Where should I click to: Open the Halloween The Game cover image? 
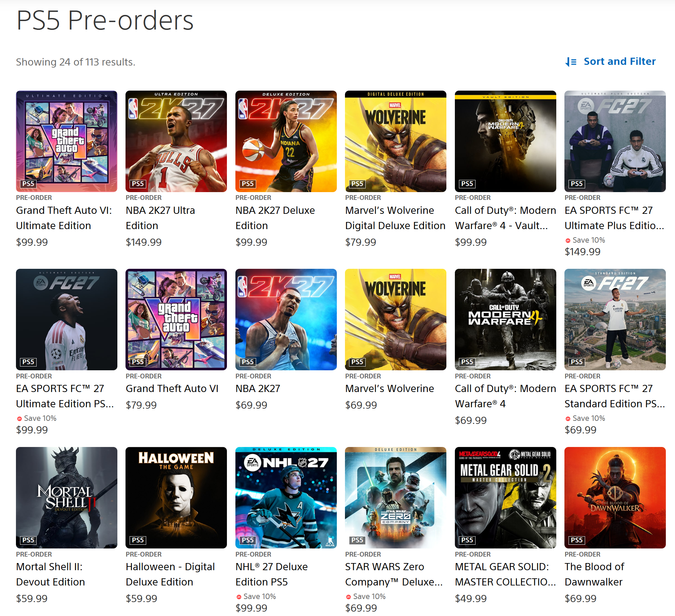176,498
